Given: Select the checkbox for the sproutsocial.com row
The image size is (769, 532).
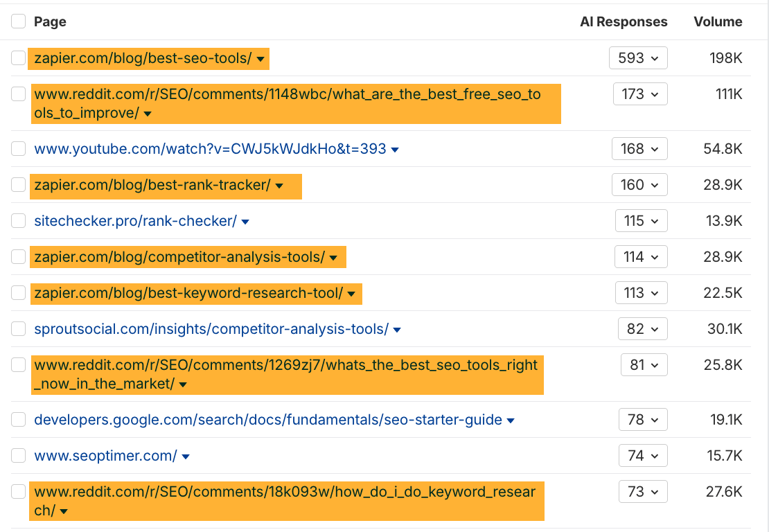Looking at the screenshot, I should point(18,328).
